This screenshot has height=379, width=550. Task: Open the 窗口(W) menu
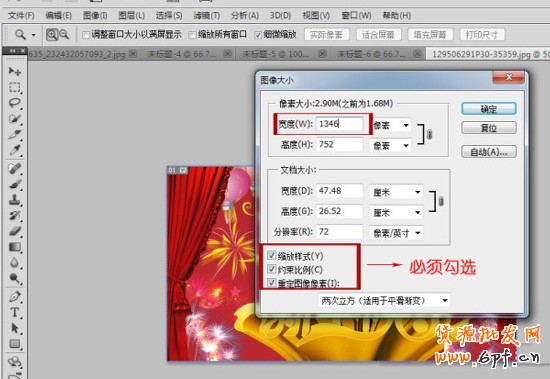coord(356,15)
